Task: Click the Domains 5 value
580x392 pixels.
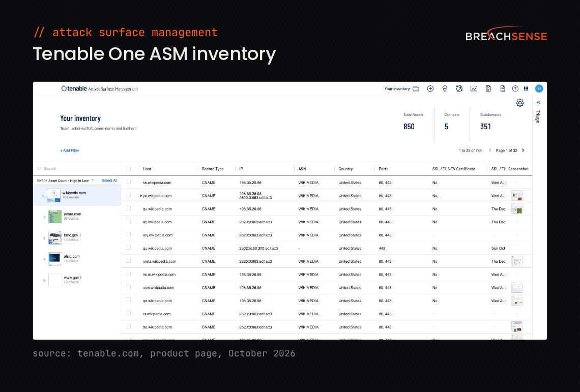Action: (446, 127)
